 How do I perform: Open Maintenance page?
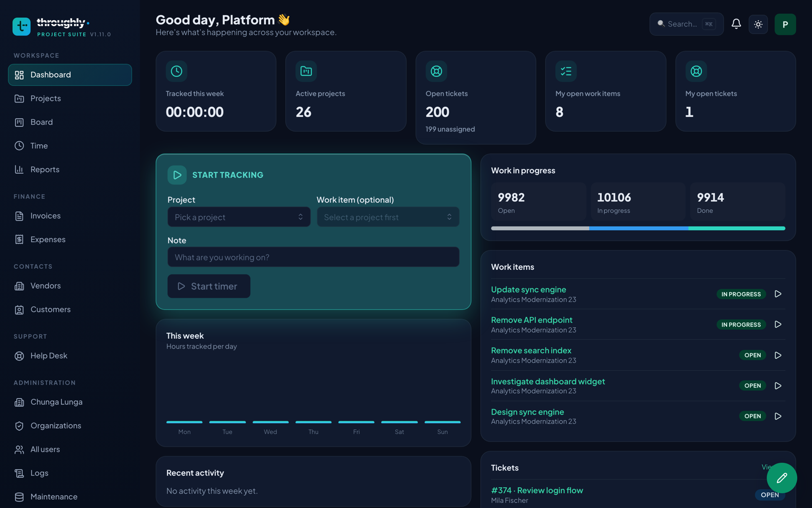70,497
